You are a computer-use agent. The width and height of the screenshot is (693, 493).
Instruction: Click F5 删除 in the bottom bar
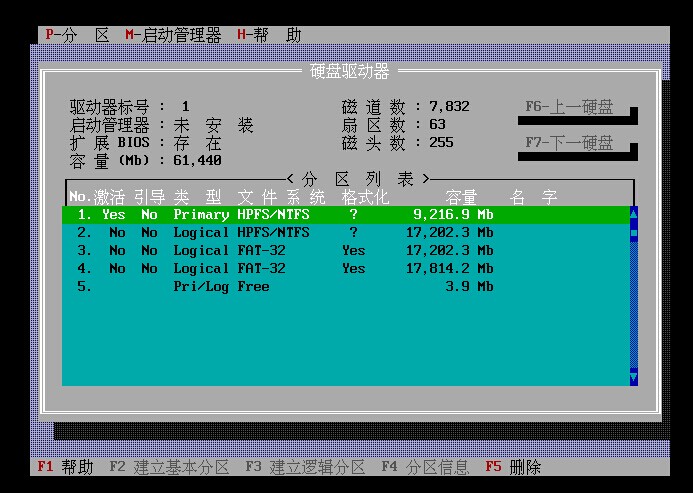[513, 467]
